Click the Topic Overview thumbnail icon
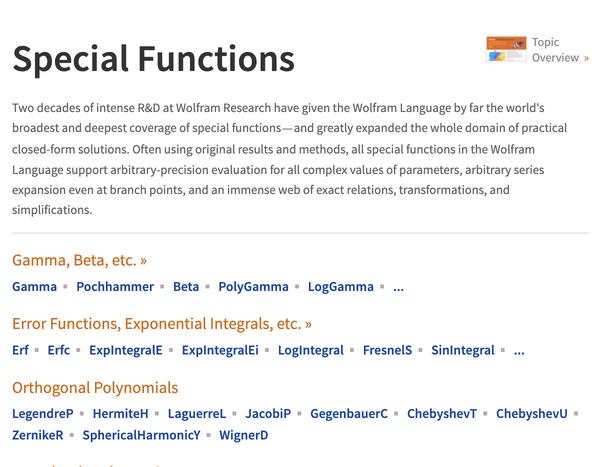 tap(506, 49)
